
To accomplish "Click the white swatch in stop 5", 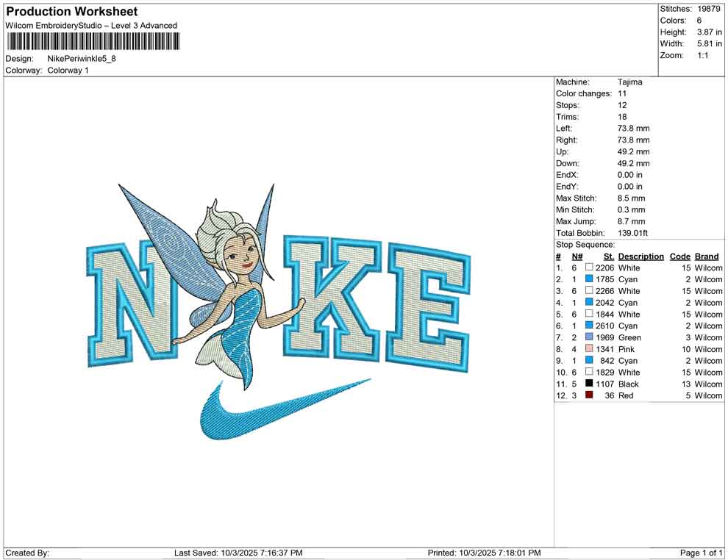I will 589,314.
